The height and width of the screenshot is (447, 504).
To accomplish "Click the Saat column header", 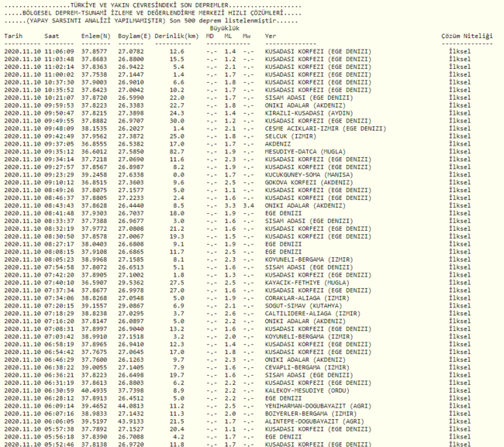I will tap(54, 36).
